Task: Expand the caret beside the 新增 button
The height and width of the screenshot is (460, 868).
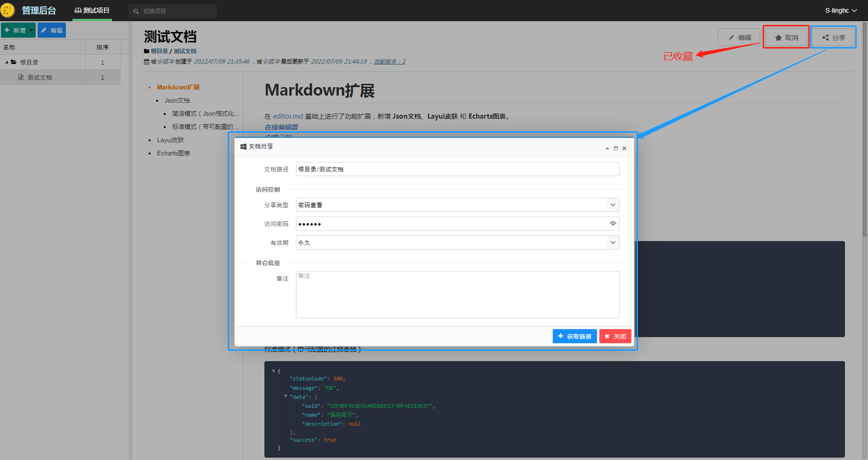Action: [x=32, y=30]
